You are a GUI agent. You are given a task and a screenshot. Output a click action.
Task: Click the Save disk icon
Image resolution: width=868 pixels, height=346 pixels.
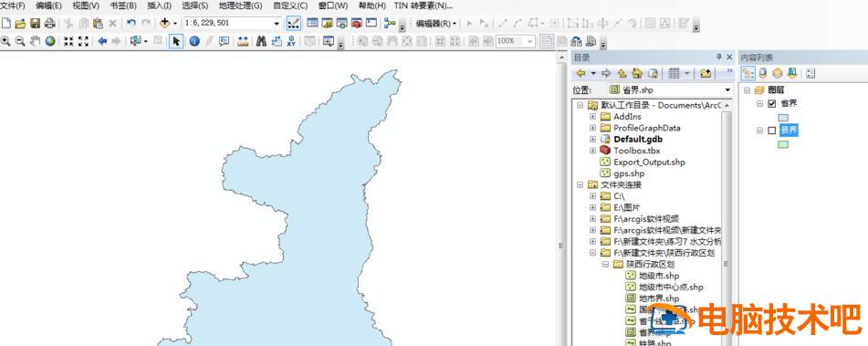[x=35, y=23]
